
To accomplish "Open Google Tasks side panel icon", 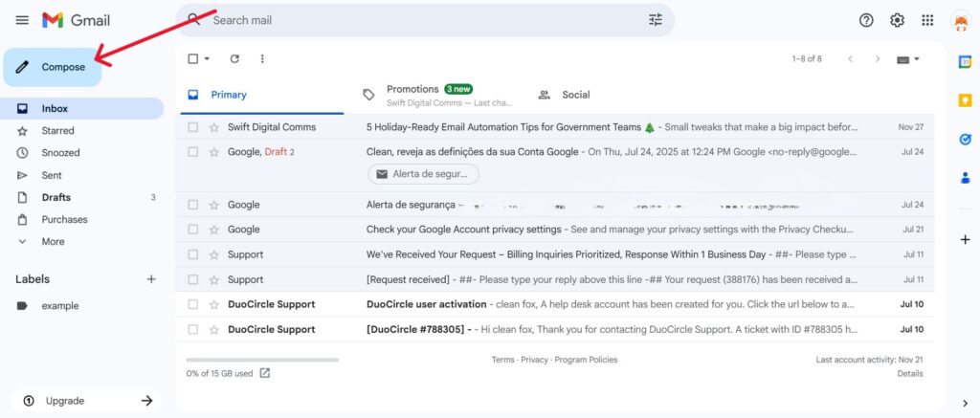I will point(965,140).
